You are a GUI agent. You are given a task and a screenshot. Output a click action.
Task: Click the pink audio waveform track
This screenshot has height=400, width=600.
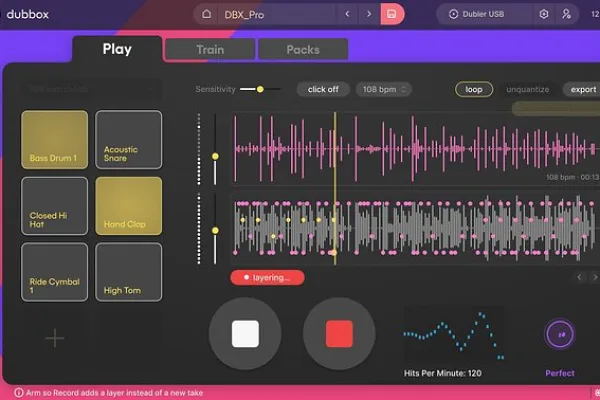(415, 149)
